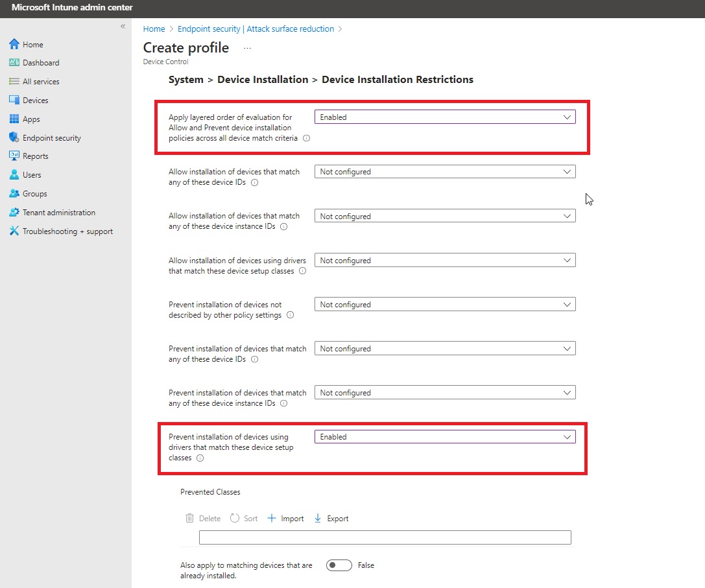Show info for Allow installation matching device IDs
Viewport: 705px width, 588px height.
pos(254,183)
